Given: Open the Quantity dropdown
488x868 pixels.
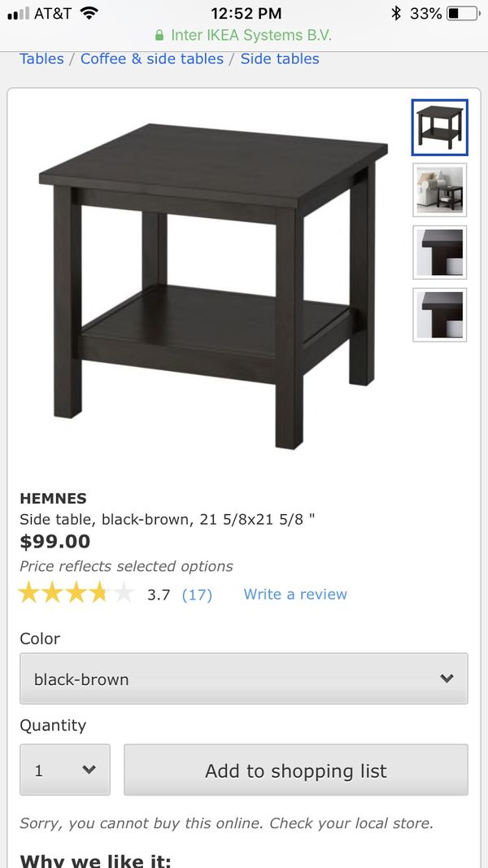Looking at the screenshot, I should pyautogui.click(x=65, y=770).
